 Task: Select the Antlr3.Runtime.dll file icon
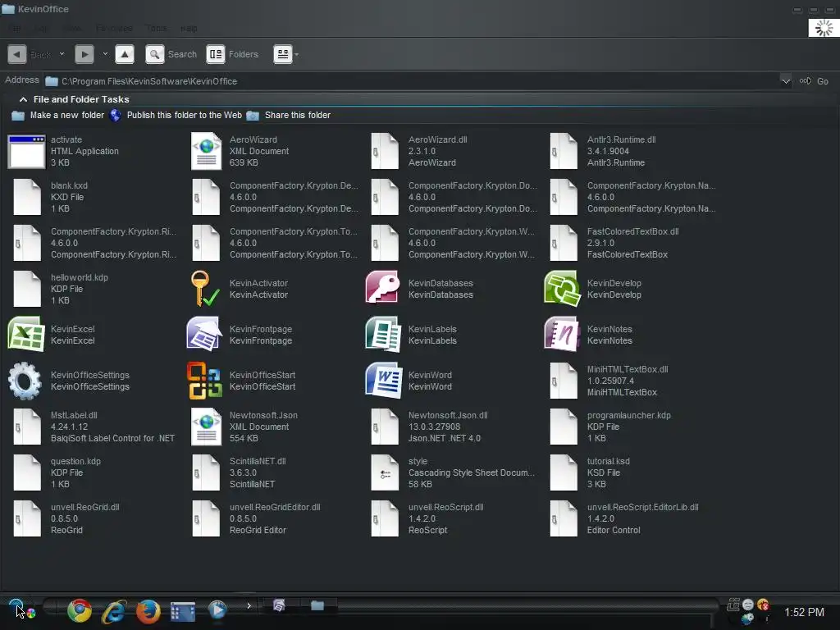tap(564, 151)
